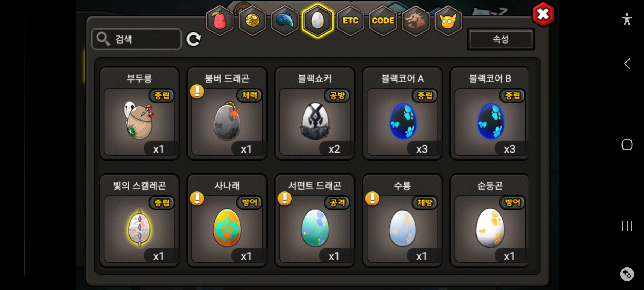Open the blue dragon wing tab
644x290 pixels.
tap(285, 21)
